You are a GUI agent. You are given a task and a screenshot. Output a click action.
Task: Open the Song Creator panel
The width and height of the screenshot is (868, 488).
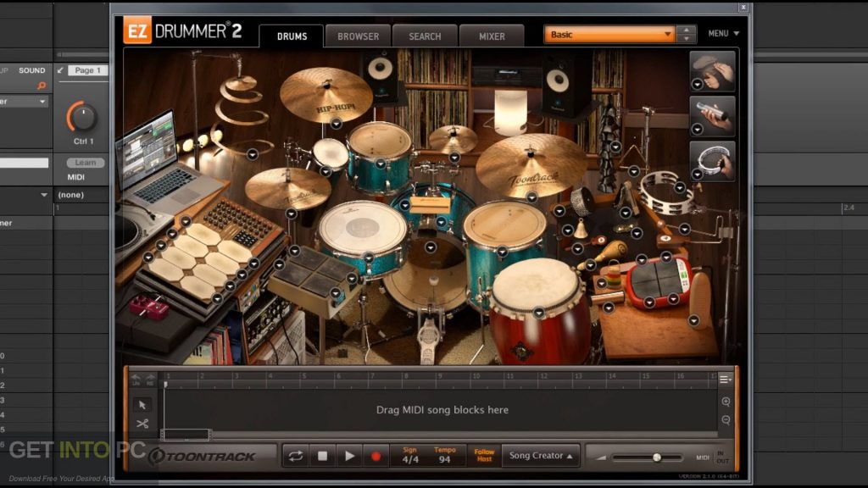pos(541,455)
